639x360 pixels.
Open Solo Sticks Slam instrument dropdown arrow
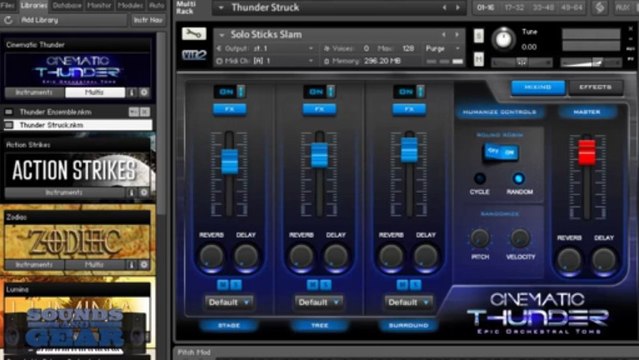pyautogui.click(x=221, y=35)
